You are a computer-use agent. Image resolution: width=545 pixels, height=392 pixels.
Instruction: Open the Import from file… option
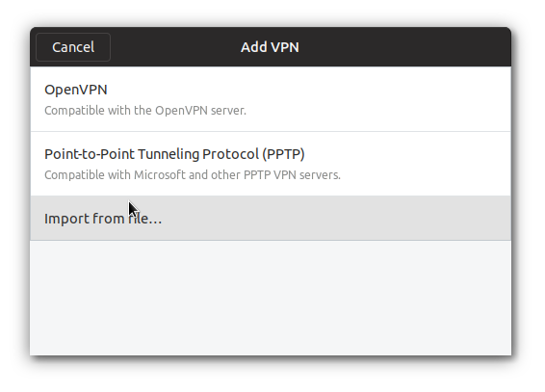[x=271, y=218]
